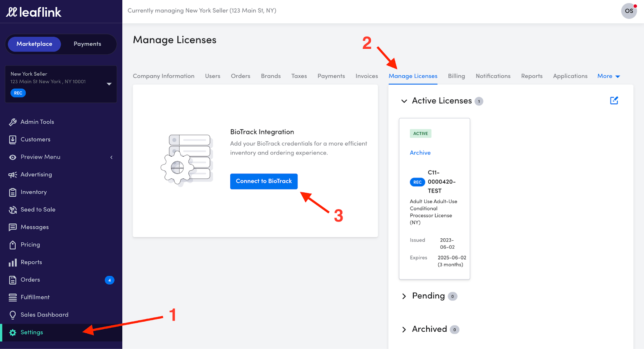
Task: Select the Manage Licenses tab
Action: click(x=413, y=76)
